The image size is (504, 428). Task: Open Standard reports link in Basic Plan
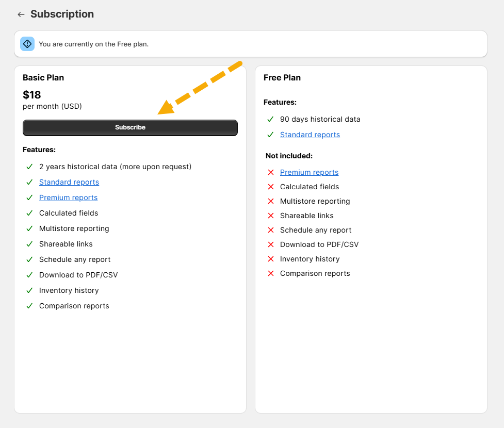(69, 182)
